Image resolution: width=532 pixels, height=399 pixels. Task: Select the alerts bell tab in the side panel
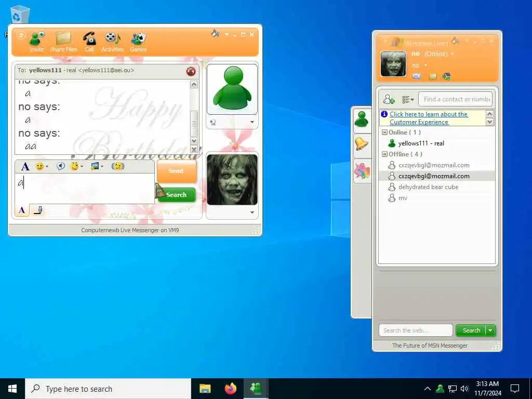[362, 144]
